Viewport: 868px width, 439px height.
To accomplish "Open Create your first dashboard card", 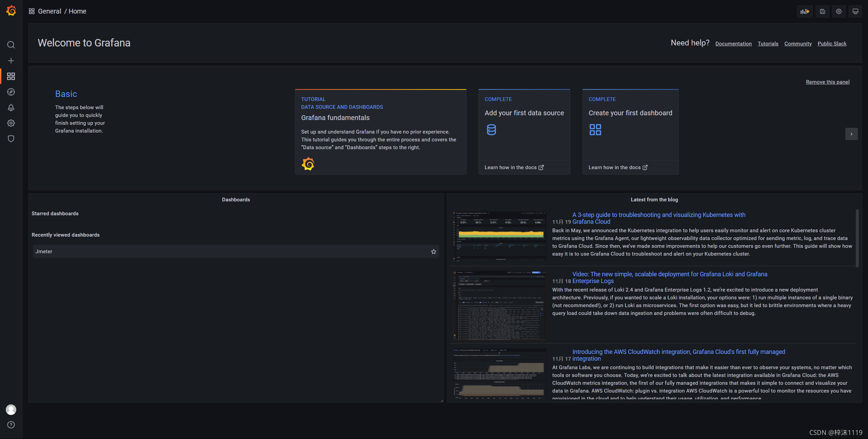I will pos(630,132).
